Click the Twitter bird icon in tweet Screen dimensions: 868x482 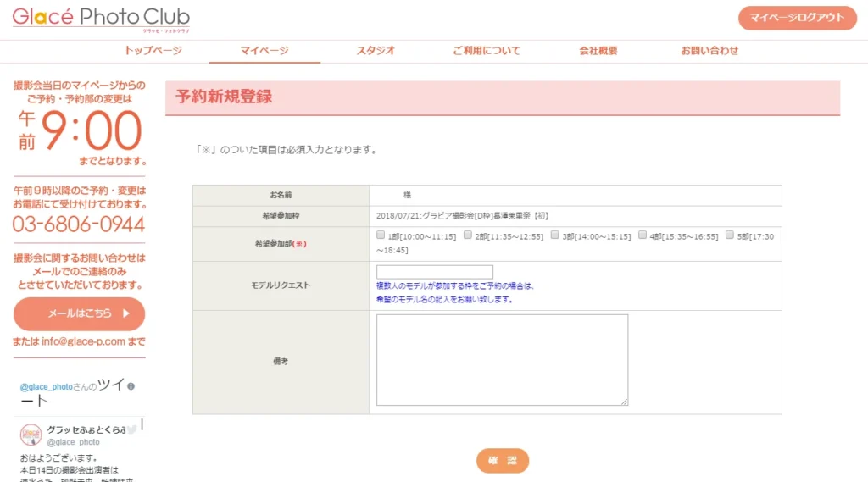tap(131, 430)
